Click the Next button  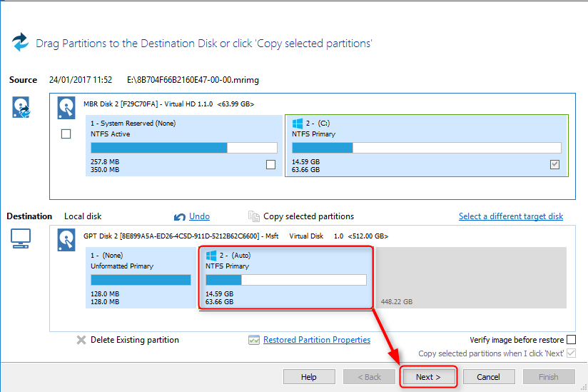[428, 376]
